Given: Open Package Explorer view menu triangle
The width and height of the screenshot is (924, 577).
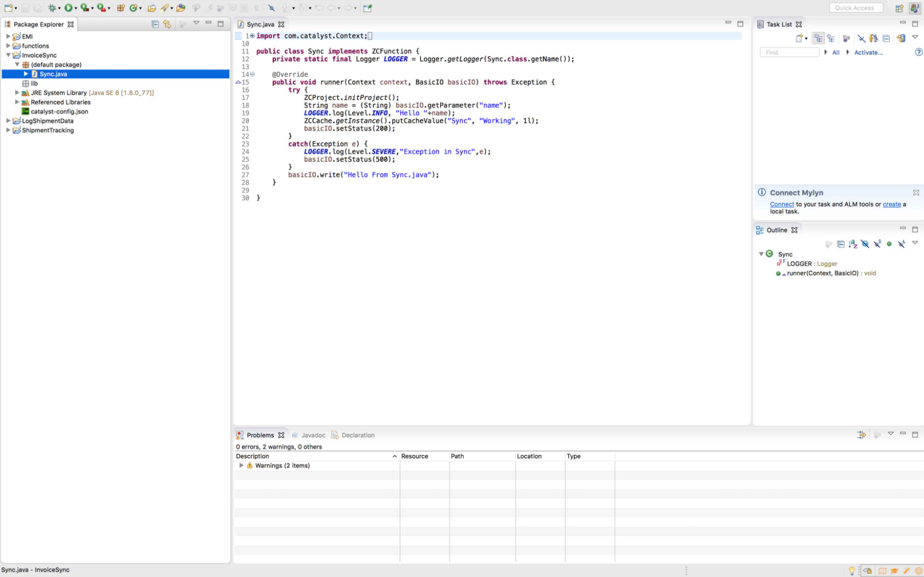Looking at the screenshot, I should point(196,23).
